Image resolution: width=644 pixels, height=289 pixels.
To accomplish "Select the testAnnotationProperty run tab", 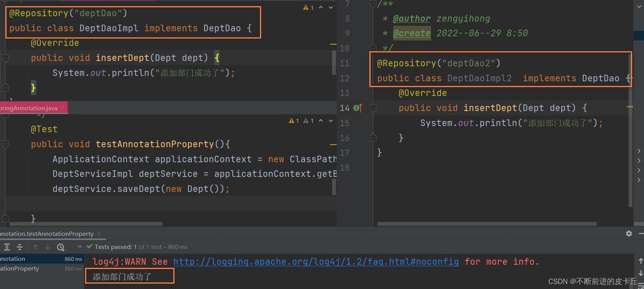I will pos(47,234).
